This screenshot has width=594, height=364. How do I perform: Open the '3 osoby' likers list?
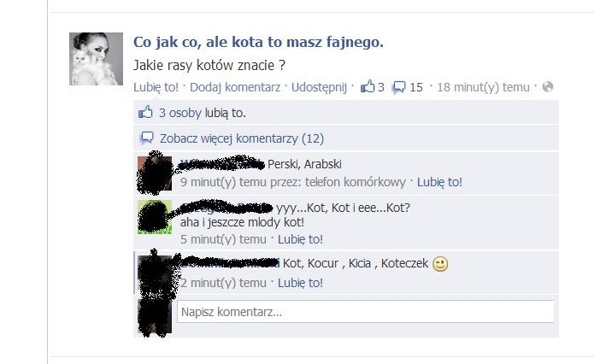(x=180, y=113)
